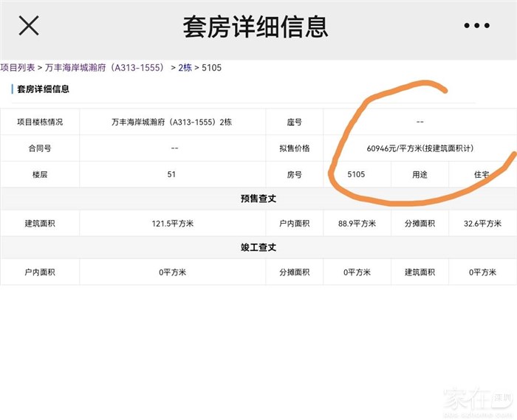Select the 5105 room number table cell
The image size is (517, 420).
[x=356, y=175]
